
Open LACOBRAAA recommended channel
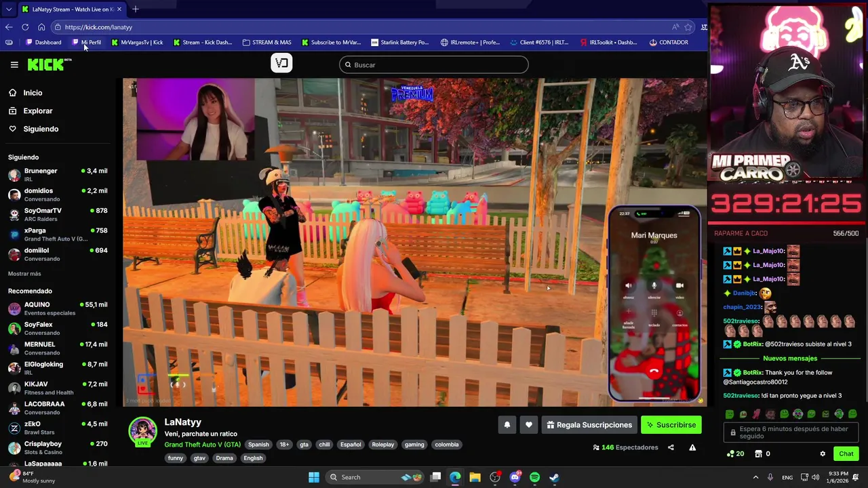click(58, 407)
